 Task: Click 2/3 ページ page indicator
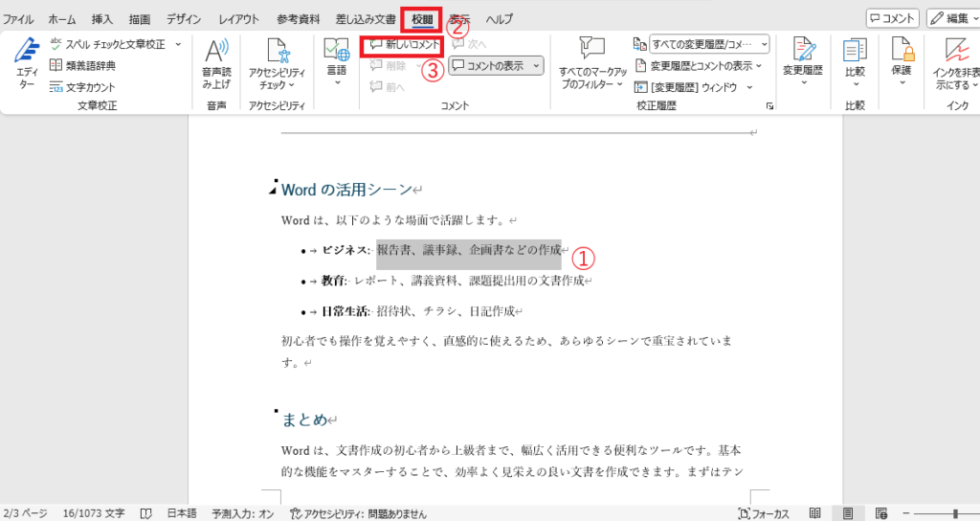click(25, 513)
